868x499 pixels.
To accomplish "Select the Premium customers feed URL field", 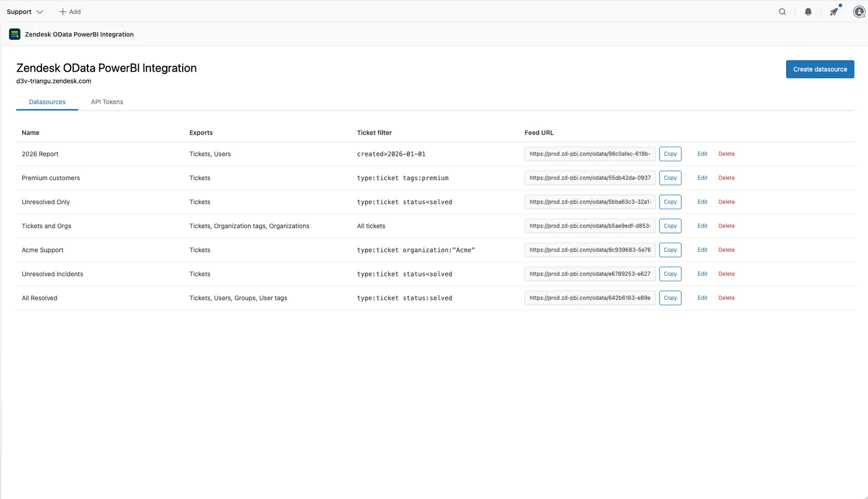I will pos(590,178).
